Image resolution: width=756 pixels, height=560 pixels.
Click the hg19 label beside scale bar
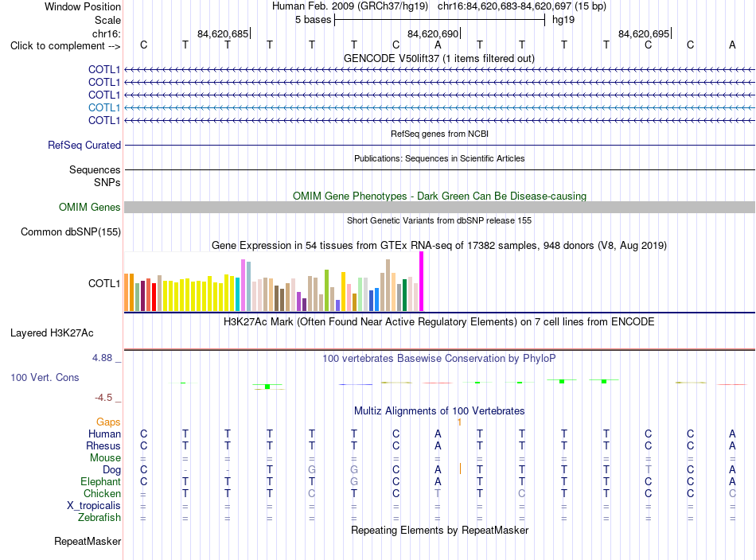pos(563,20)
